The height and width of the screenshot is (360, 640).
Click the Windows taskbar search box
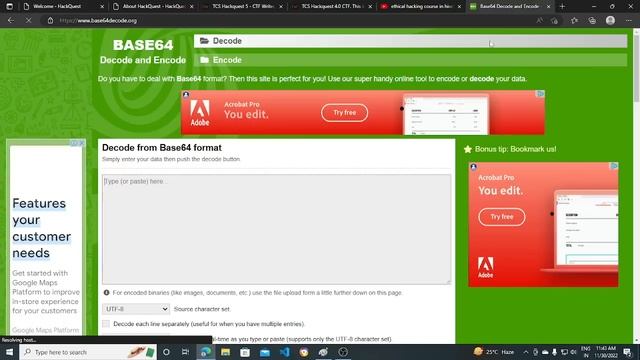click(88, 352)
